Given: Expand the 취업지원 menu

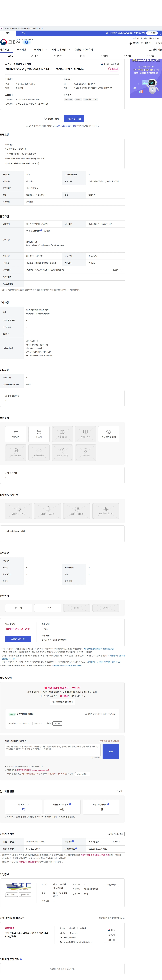Looking at the screenshot, I should (23, 50).
